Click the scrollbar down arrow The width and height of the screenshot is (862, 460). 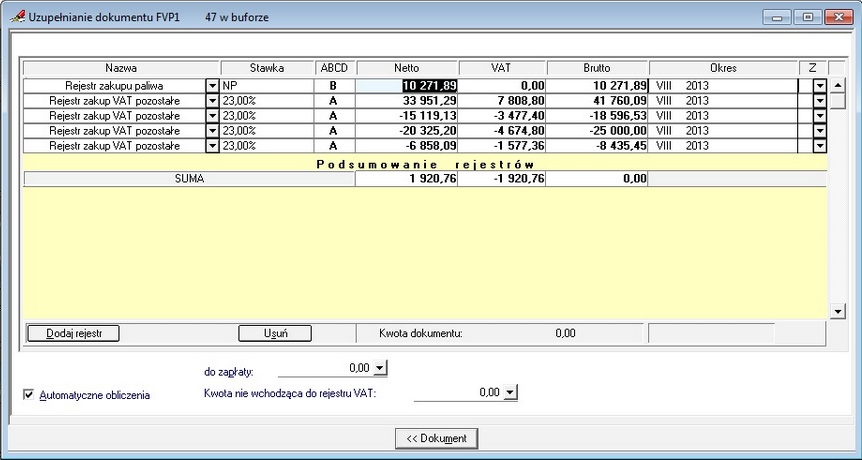pos(838,312)
